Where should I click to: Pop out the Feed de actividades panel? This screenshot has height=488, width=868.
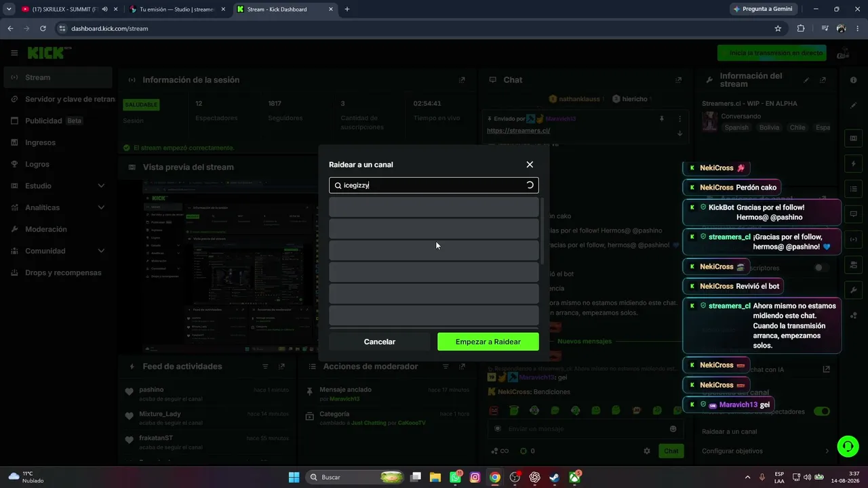283,367
